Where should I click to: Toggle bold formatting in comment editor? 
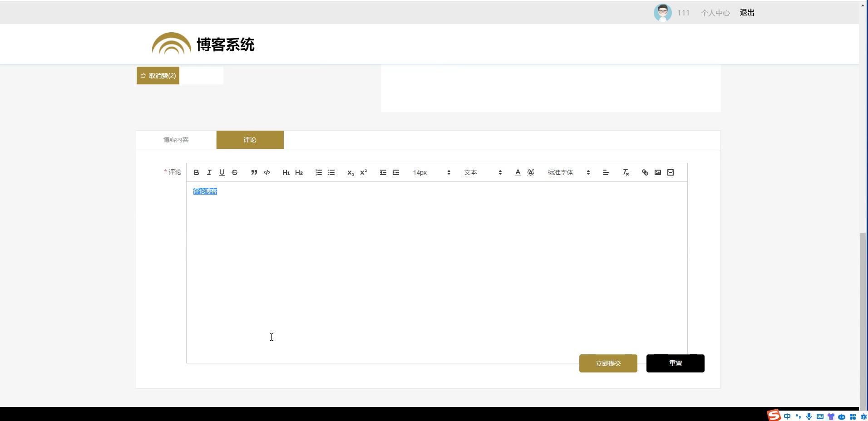196,172
